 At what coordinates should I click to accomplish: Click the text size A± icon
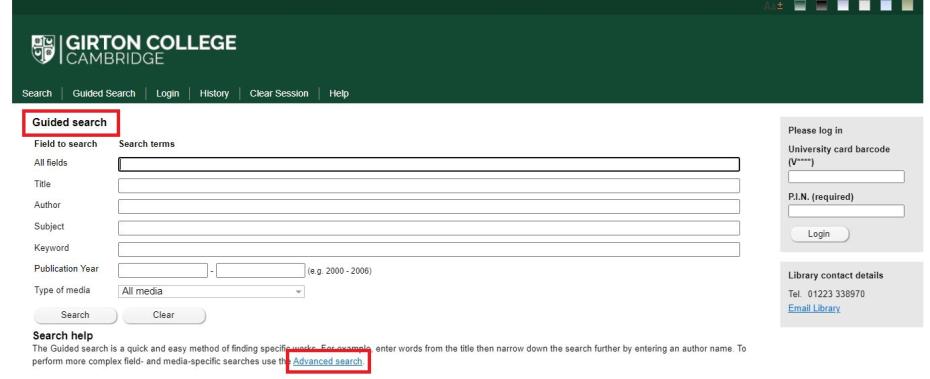pos(773,5)
